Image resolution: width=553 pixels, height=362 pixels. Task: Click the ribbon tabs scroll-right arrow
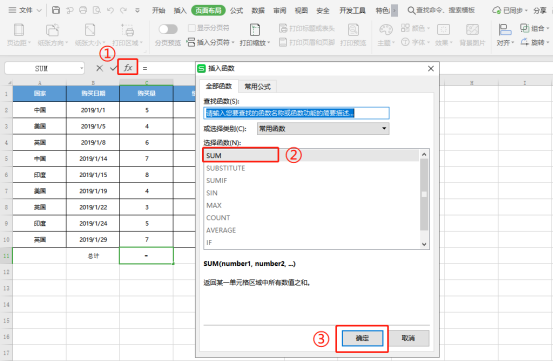pyautogui.click(x=395, y=11)
